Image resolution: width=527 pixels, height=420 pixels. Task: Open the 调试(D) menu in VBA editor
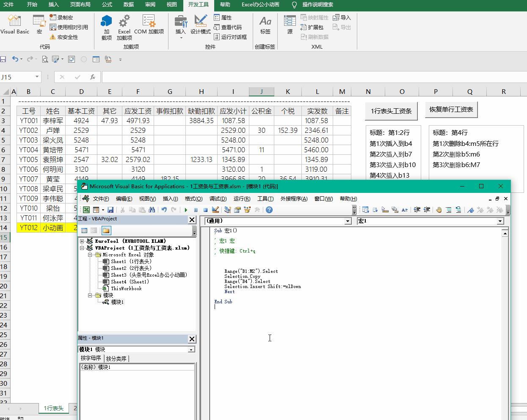pyautogui.click(x=218, y=199)
